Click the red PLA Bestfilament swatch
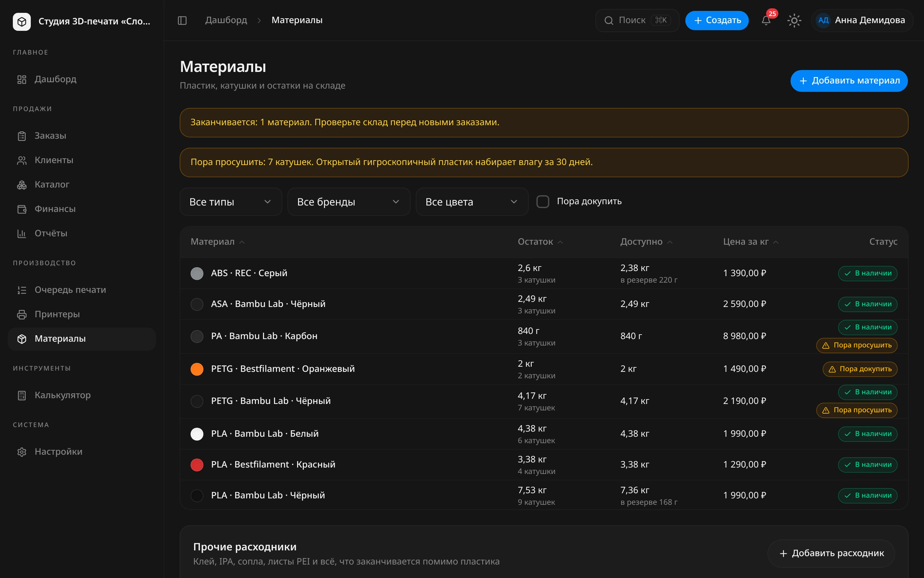This screenshot has height=578, width=924. [x=197, y=464]
